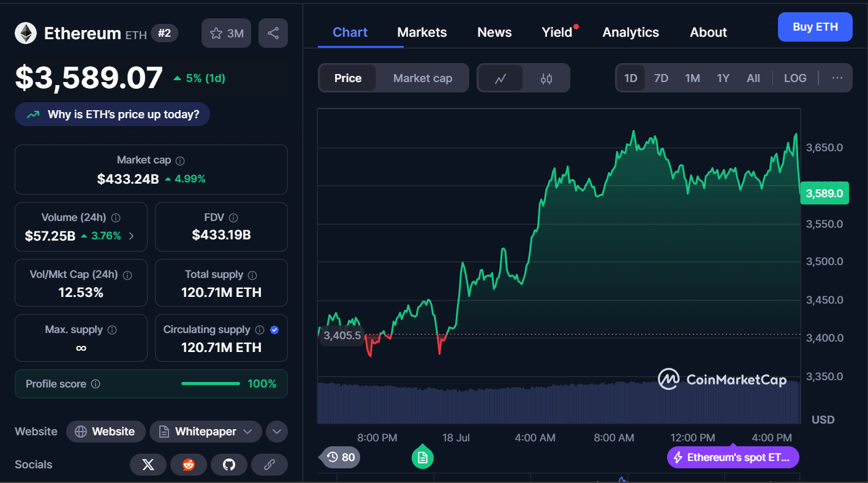
Task: Open the chain link social icon
Action: pos(270,465)
